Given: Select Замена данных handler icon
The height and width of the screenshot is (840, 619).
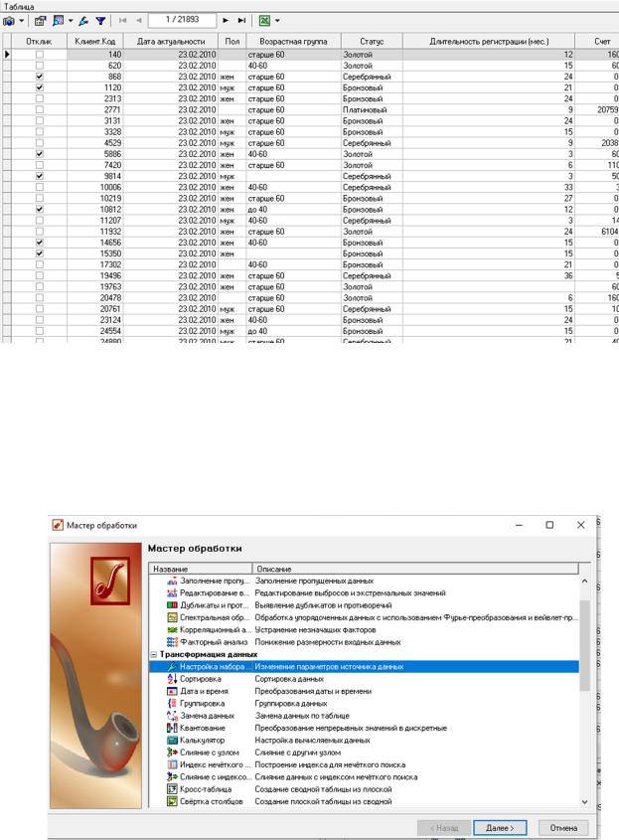Looking at the screenshot, I should 172,716.
